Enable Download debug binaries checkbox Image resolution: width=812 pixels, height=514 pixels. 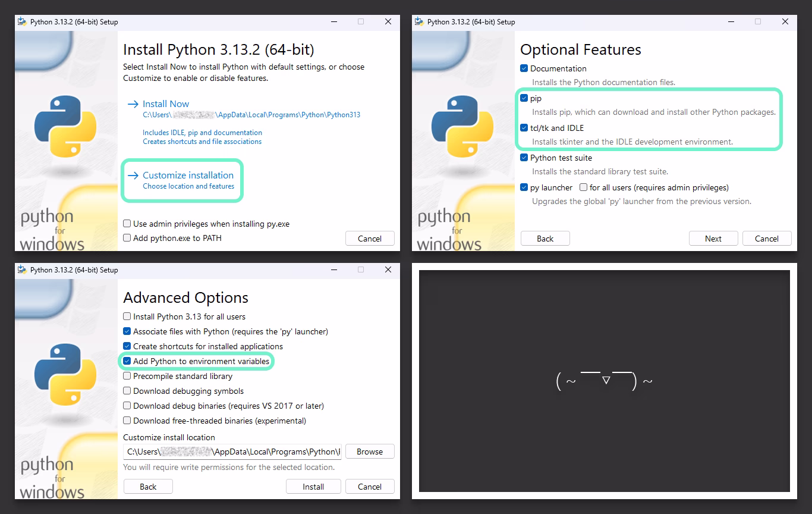127,406
